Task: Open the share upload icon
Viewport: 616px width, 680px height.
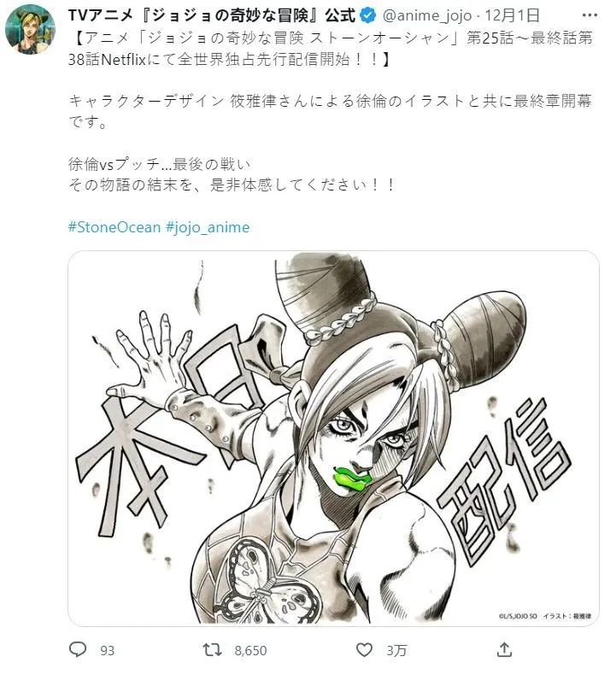Action: coord(504,649)
